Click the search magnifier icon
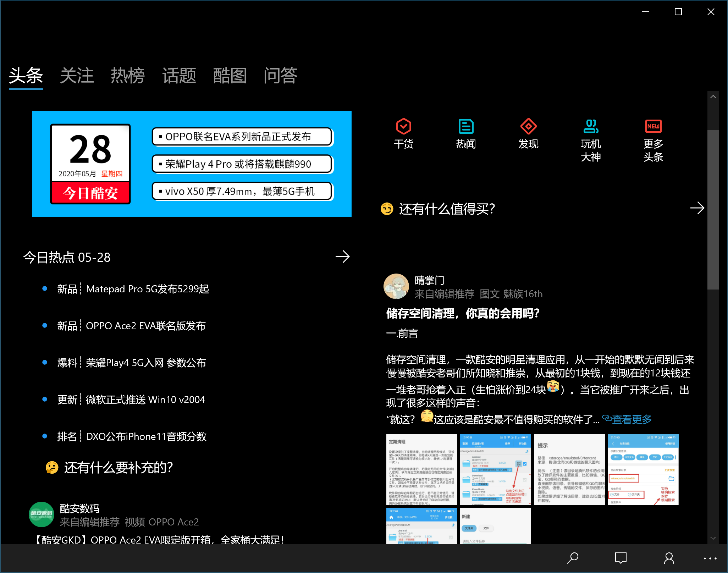 coord(572,558)
